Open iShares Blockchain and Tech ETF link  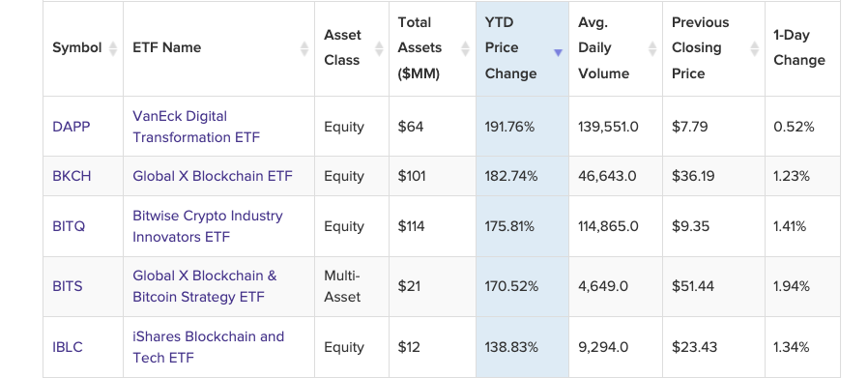click(208, 347)
